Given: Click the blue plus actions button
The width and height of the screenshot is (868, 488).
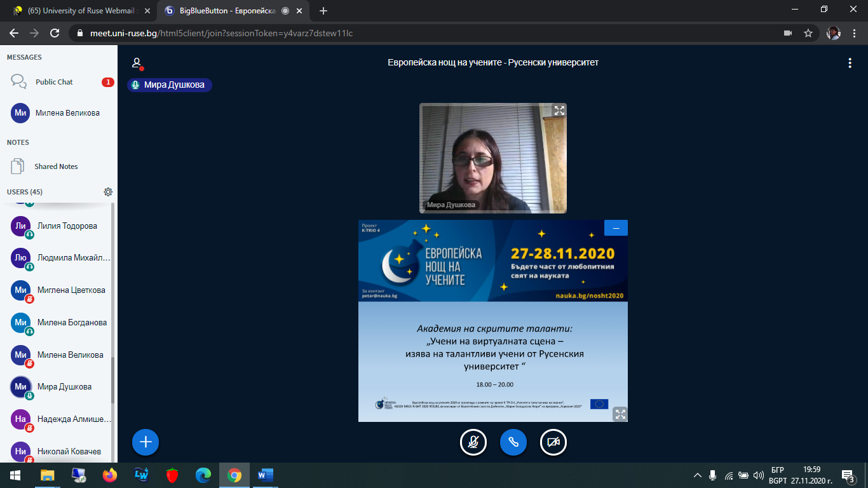Looking at the screenshot, I should click(146, 442).
